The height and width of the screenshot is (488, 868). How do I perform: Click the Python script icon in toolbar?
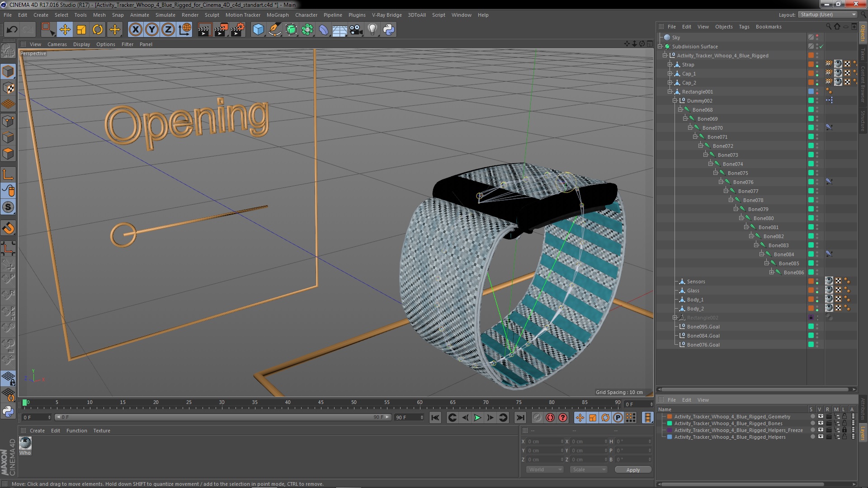point(389,30)
